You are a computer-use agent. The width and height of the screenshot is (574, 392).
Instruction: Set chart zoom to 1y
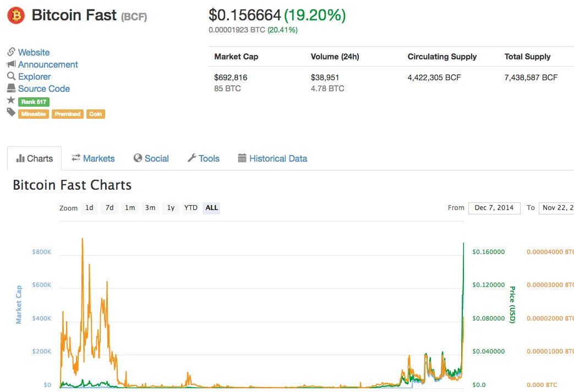click(171, 208)
